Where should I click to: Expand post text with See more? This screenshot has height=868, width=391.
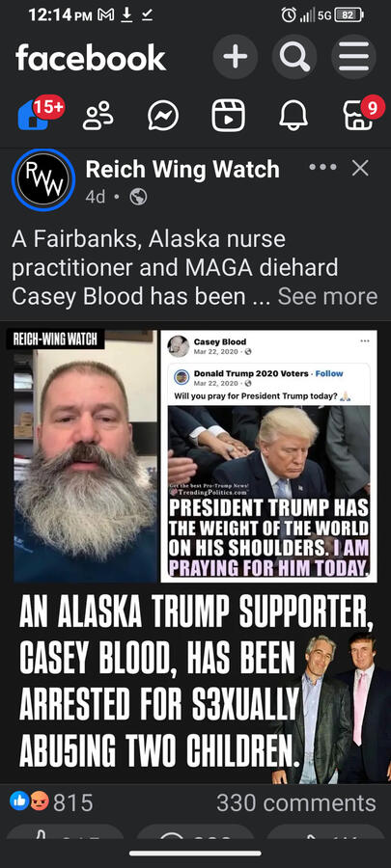[x=327, y=297]
